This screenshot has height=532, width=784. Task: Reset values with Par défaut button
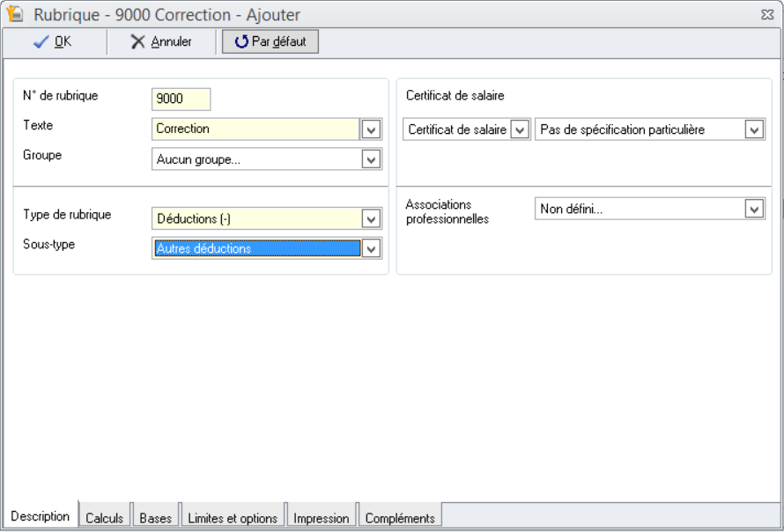click(270, 41)
